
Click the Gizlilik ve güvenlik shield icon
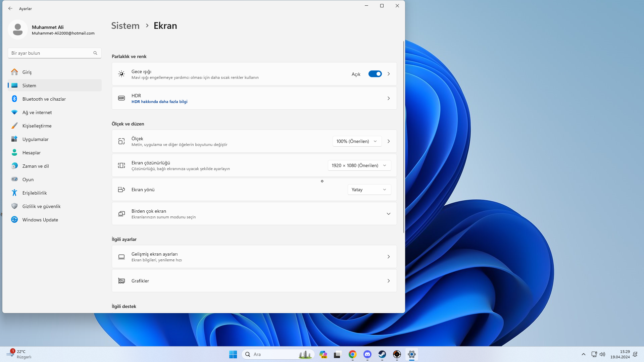(14, 206)
